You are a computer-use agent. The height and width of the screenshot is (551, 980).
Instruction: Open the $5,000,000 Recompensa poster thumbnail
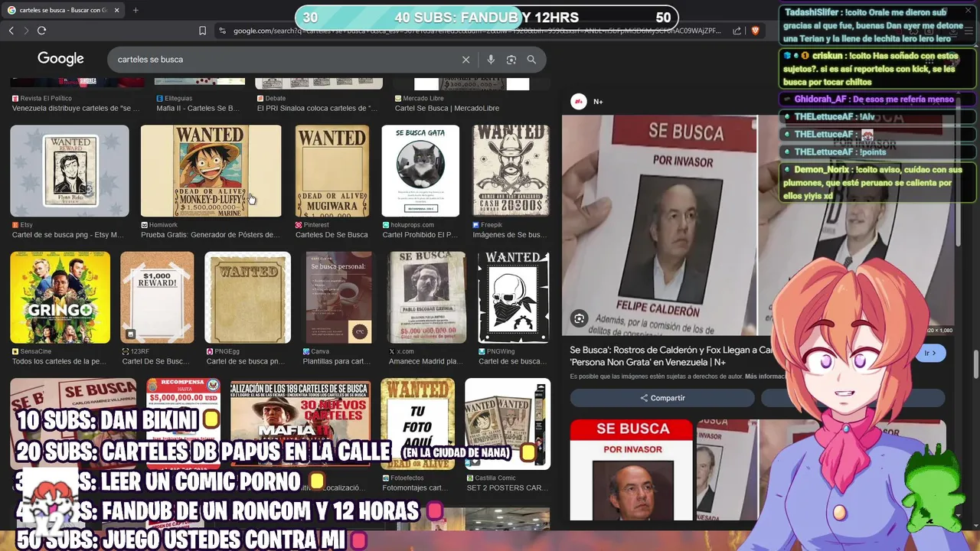click(183, 423)
